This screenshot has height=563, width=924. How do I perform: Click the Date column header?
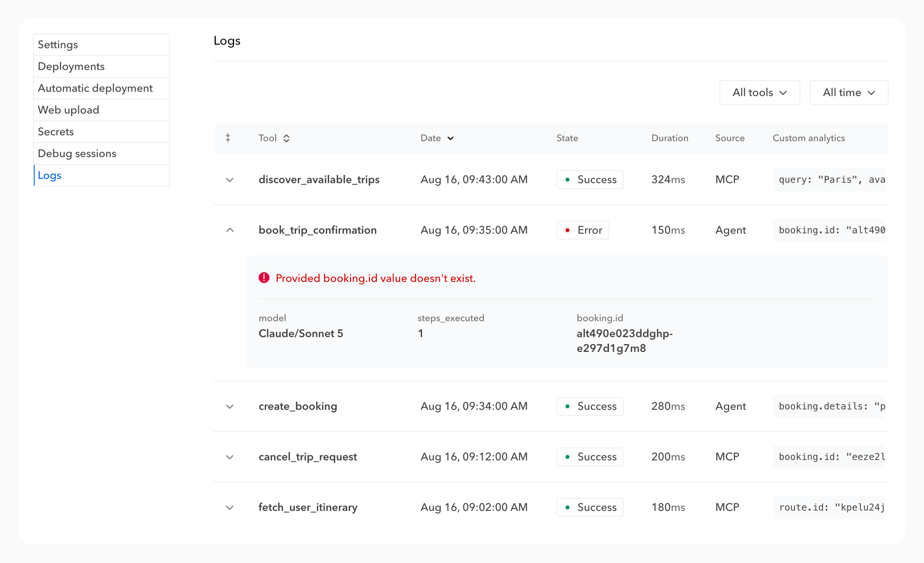(x=430, y=138)
